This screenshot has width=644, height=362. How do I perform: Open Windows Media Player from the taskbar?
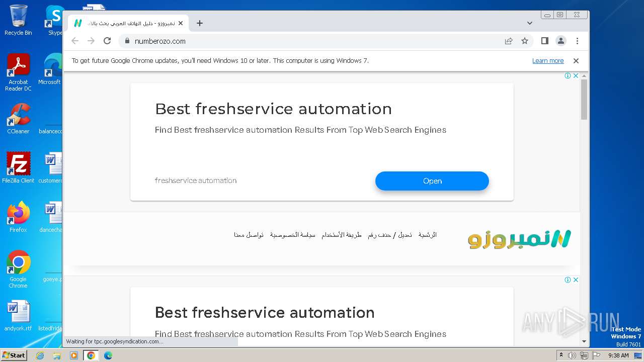point(74,355)
